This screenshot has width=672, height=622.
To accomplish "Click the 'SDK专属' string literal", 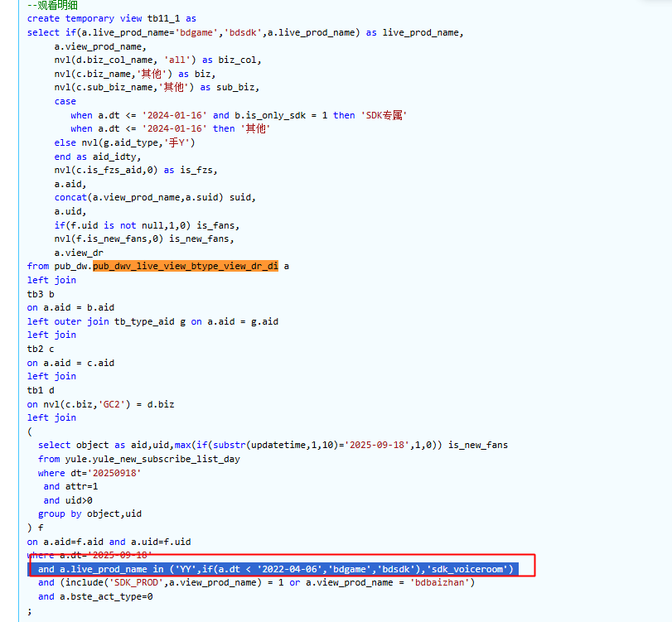I will (384, 115).
